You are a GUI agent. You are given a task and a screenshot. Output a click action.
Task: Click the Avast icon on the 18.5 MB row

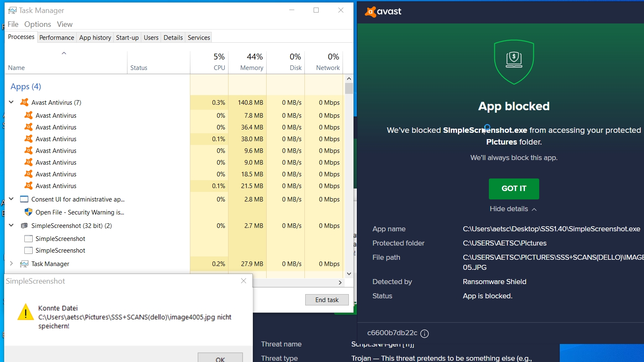pyautogui.click(x=29, y=174)
